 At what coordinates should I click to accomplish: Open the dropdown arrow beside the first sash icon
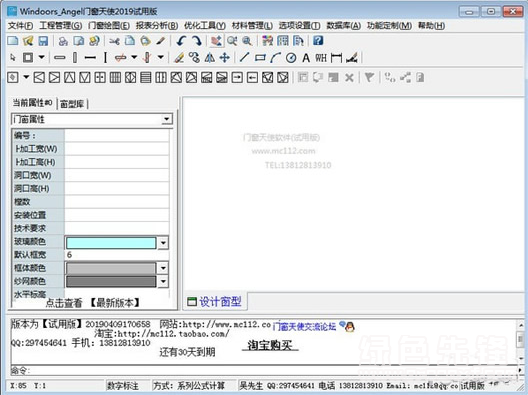(x=26, y=77)
